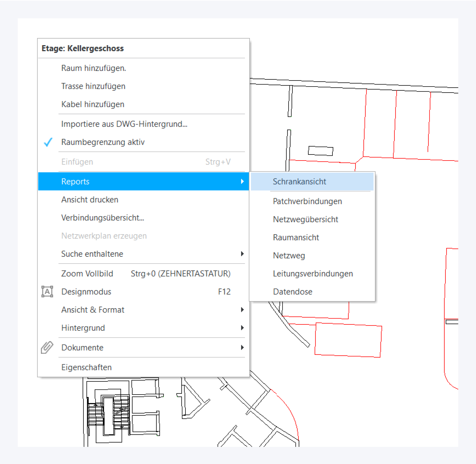Select Trasse hinzufügen
The height and width of the screenshot is (464, 476).
click(x=93, y=86)
